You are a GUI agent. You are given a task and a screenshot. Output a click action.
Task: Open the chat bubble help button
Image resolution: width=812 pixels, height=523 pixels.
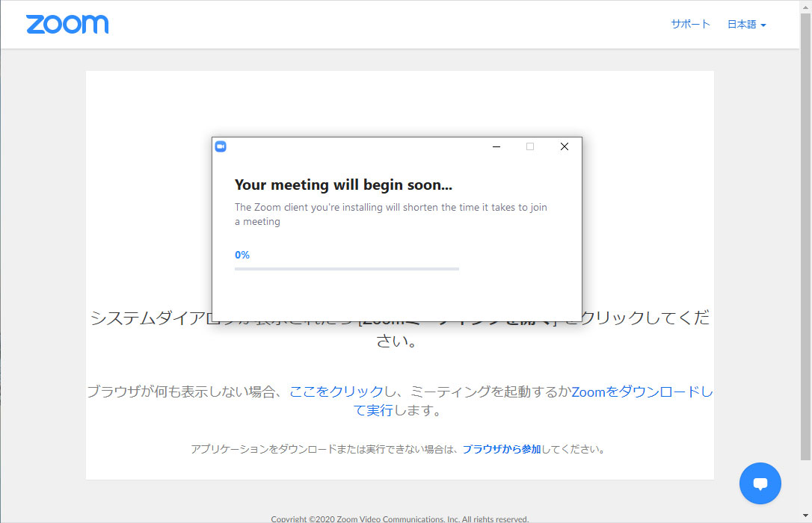tap(760, 483)
